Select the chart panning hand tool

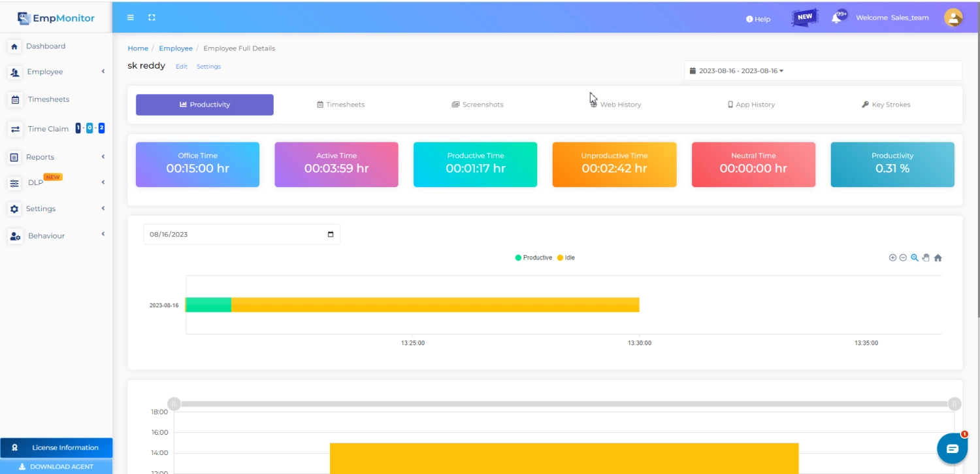pos(926,258)
